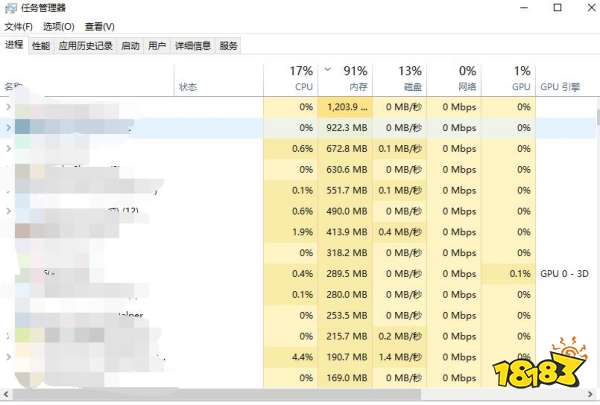Click the 630.6 MB memory value

tap(347, 170)
